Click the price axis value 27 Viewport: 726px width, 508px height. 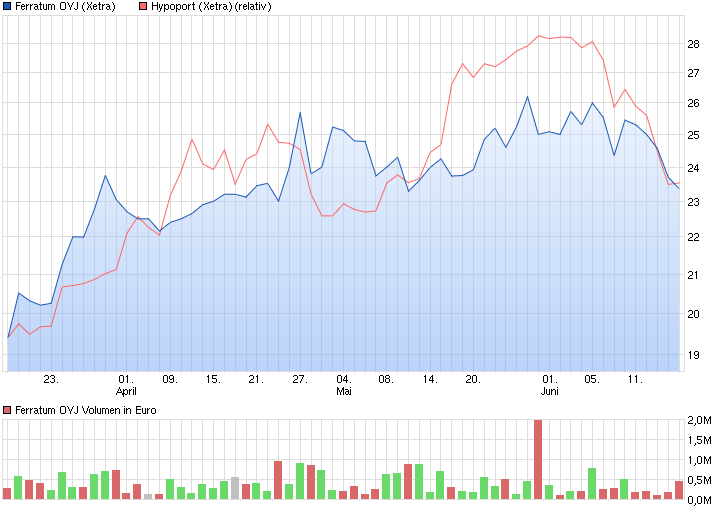click(693, 73)
